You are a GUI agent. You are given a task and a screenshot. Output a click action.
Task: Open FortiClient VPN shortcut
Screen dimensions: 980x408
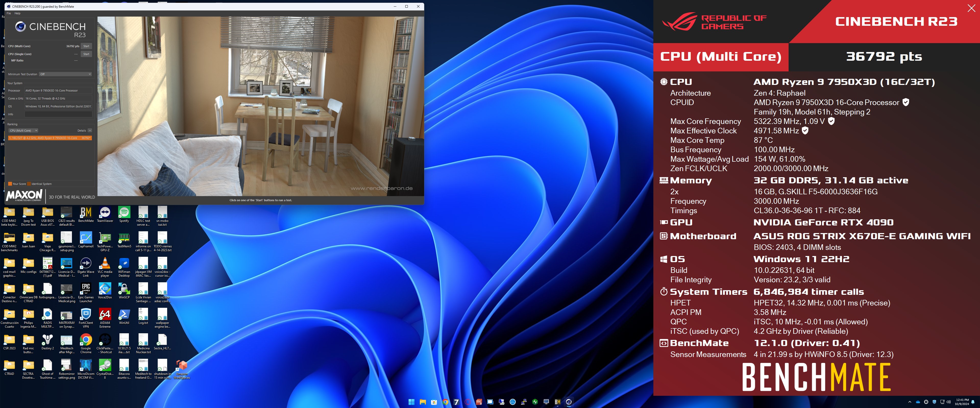[86, 319]
